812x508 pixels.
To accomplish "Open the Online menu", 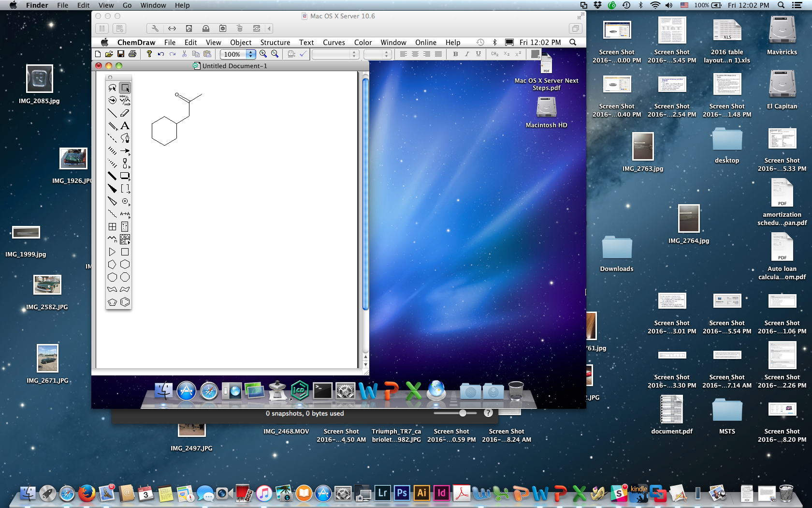I will tap(425, 43).
